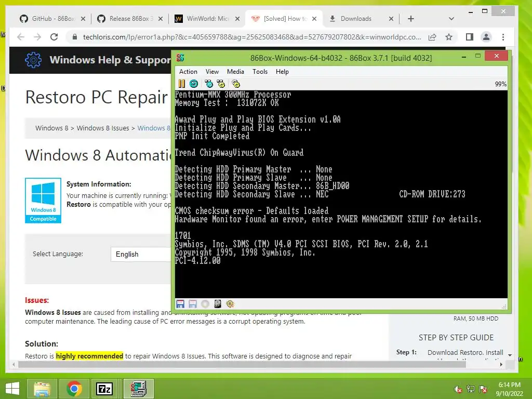Click the page's left scroll arrow
Screen dimensions: 532x399
[14, 364]
